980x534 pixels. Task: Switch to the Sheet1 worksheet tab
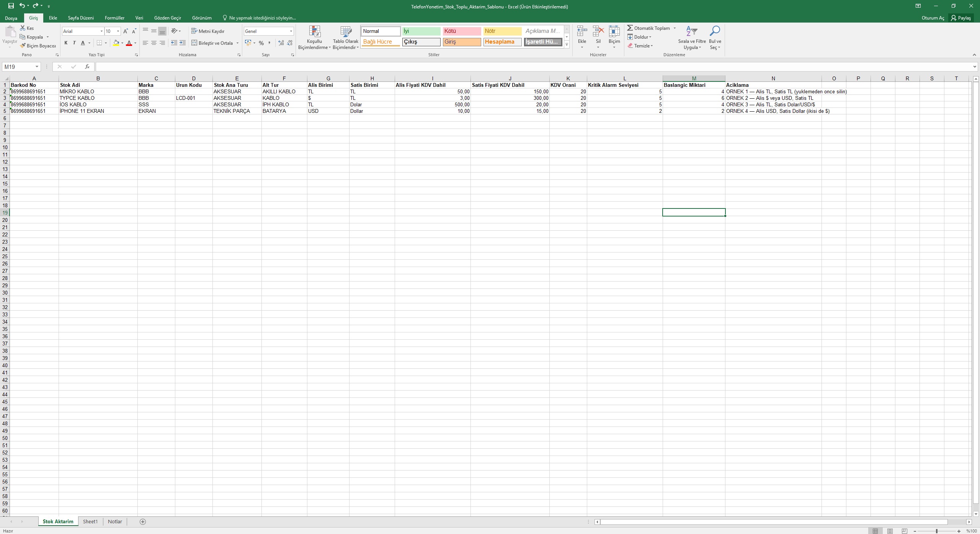[90, 521]
